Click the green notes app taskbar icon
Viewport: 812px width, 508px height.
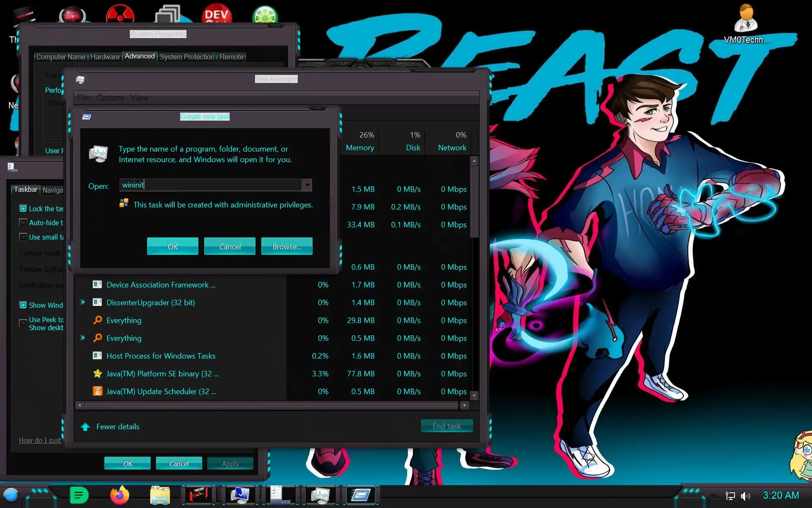[x=79, y=495]
